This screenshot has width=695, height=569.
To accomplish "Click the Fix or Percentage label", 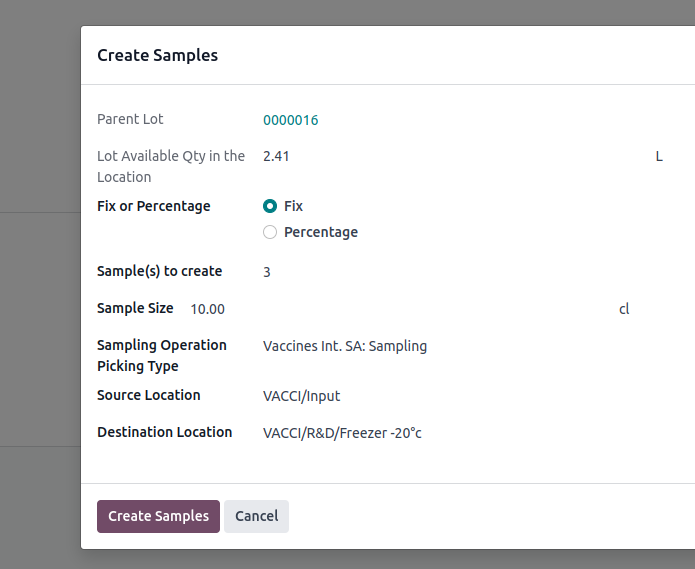I will coord(153,206).
